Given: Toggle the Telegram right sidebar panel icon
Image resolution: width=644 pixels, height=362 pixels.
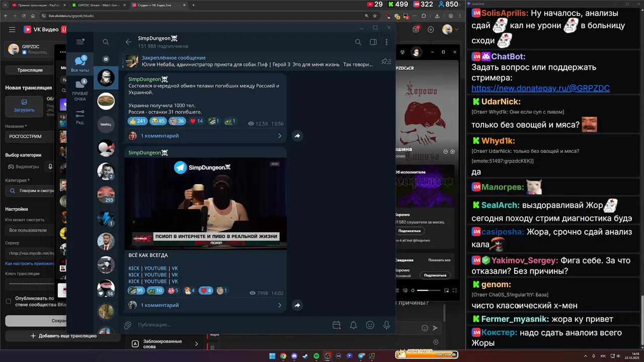Looking at the screenshot, I should coord(373,42).
